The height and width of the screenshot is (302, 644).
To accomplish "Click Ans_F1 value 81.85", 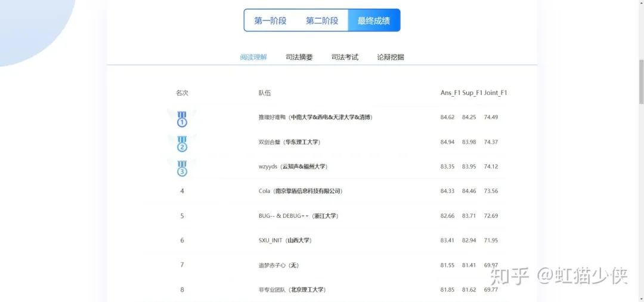I will coord(447,289).
